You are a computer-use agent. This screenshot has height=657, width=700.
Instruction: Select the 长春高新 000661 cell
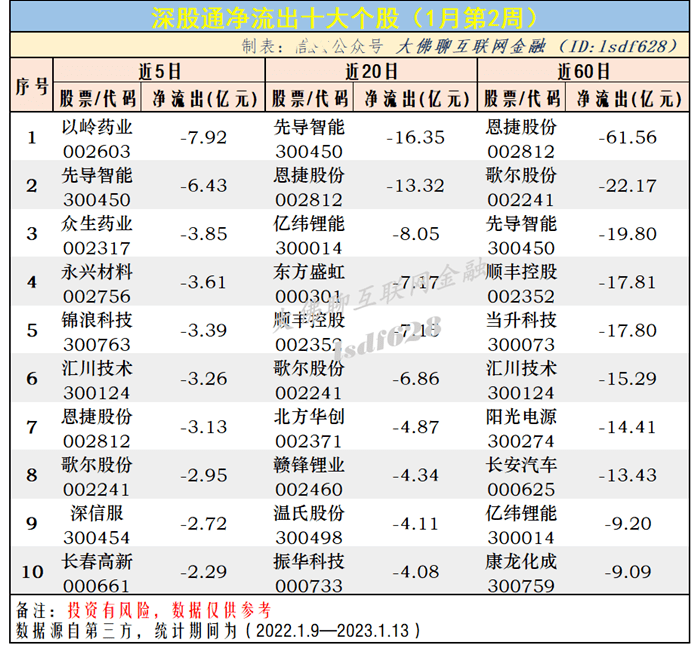click(x=96, y=571)
